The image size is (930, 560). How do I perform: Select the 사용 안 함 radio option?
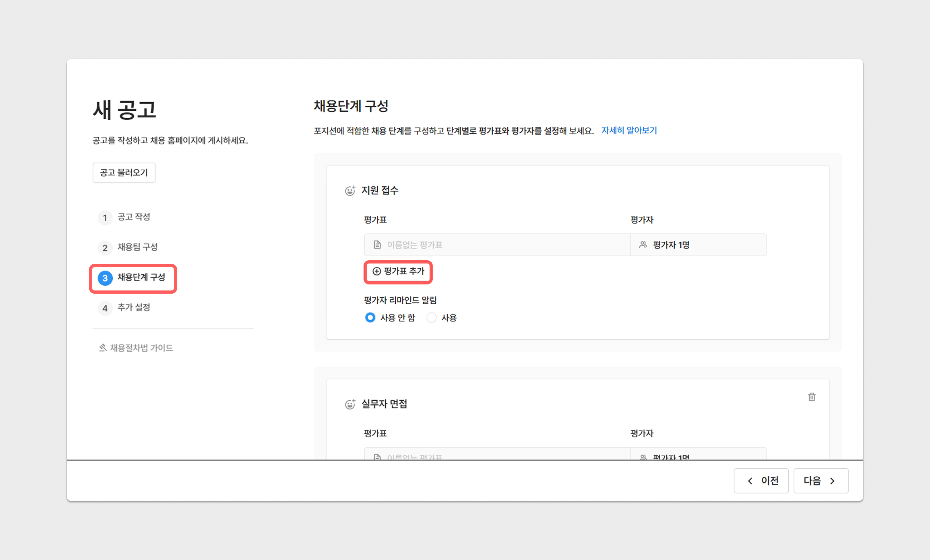pyautogui.click(x=370, y=317)
